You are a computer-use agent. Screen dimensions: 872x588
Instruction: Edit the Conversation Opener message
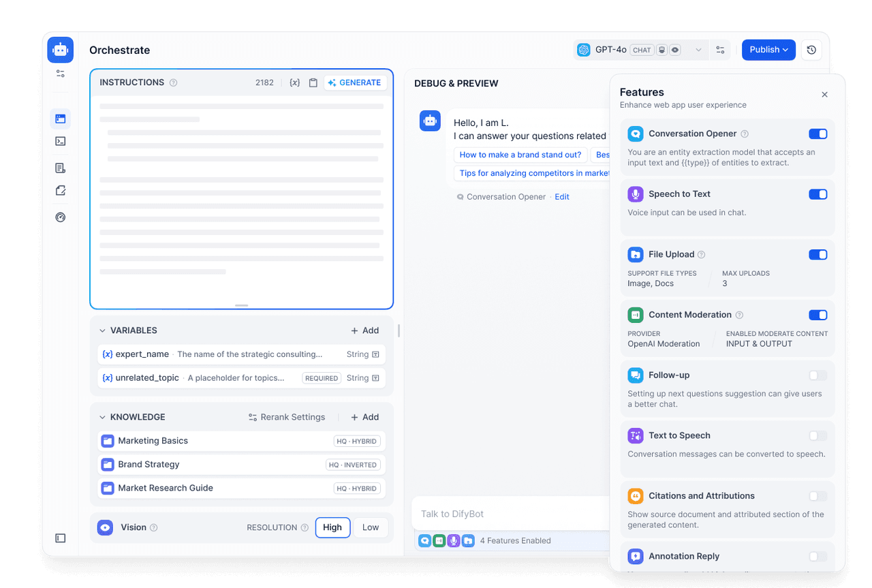tap(561, 196)
